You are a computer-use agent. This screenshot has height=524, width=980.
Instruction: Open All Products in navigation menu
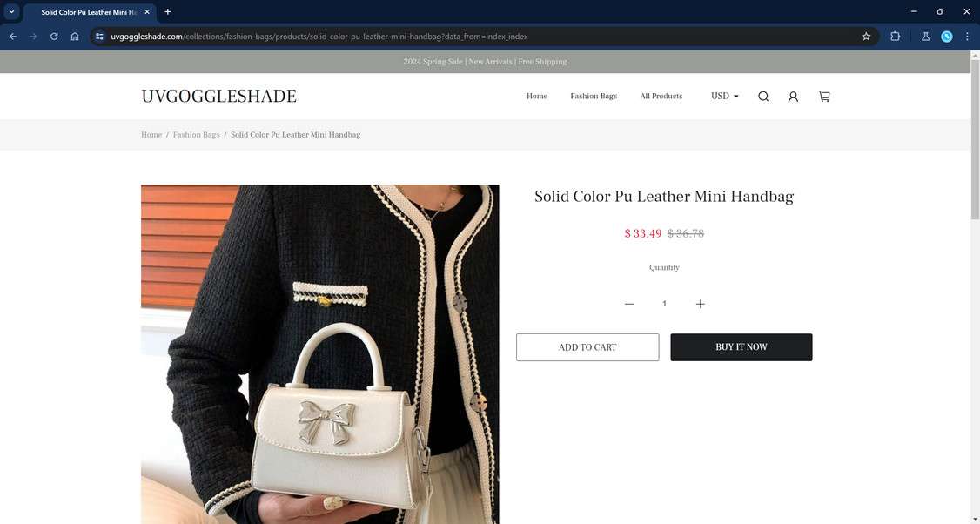click(661, 97)
